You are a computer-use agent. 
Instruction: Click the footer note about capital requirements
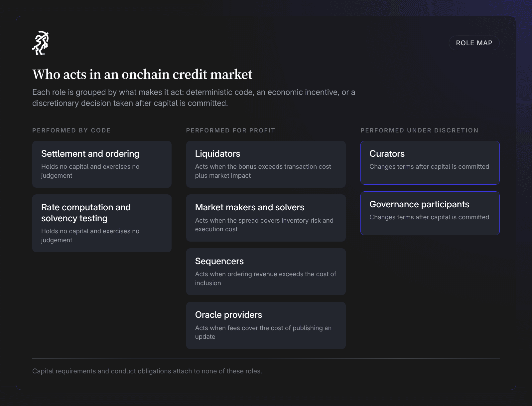(x=147, y=371)
